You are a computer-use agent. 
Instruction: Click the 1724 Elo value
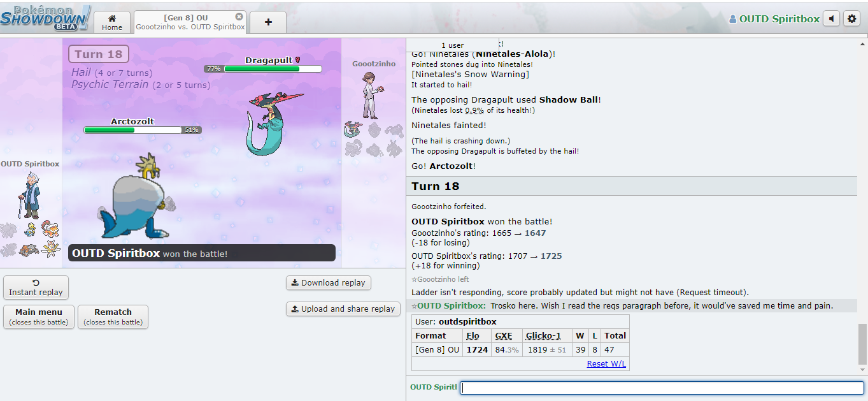coord(477,349)
